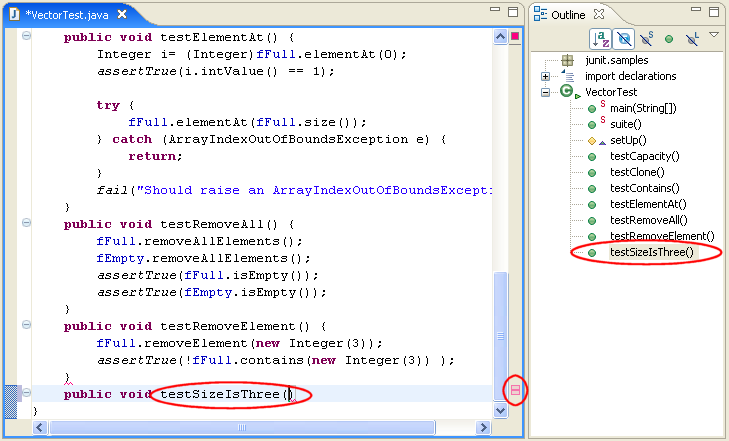Click horizontal scrollbar right arrow
The width and height of the screenshot is (729, 441).
(x=483, y=427)
